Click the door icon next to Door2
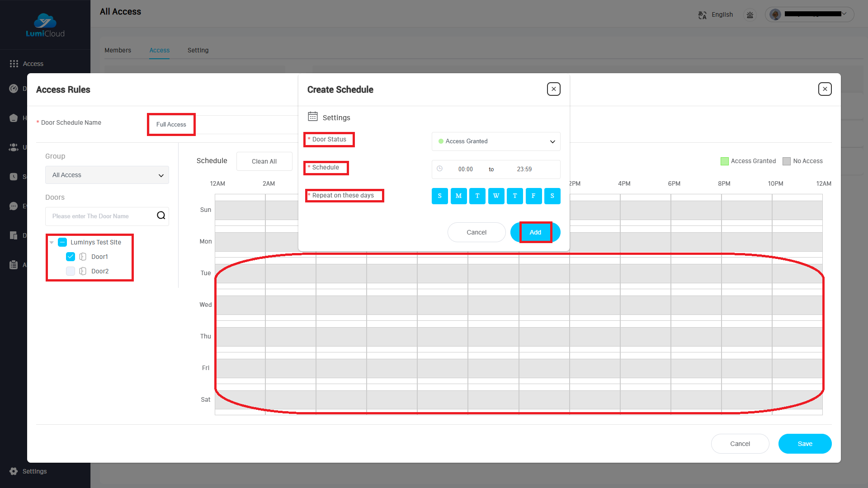This screenshot has height=488, width=868. 83,271
